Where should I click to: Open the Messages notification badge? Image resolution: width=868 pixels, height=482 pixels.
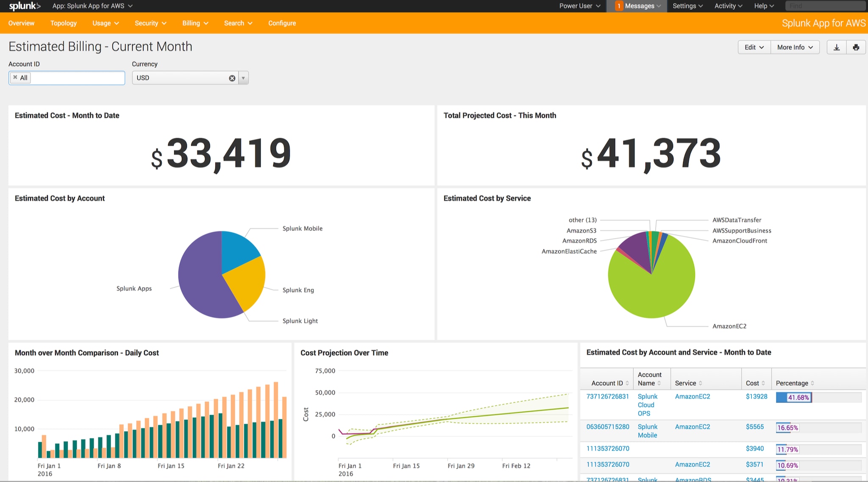point(619,6)
